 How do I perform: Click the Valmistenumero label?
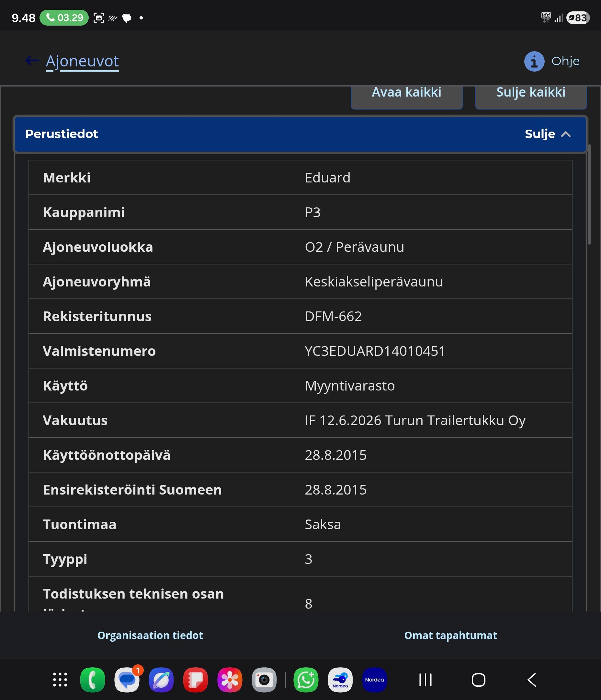coord(99,351)
